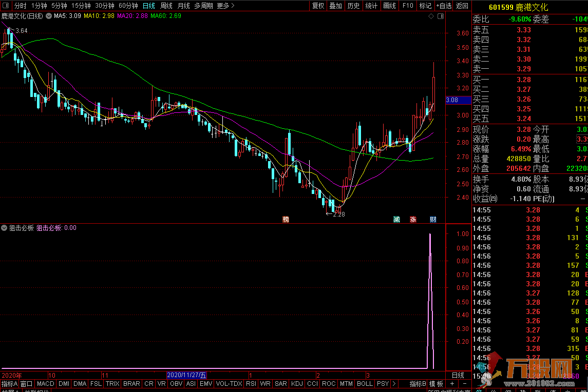Switch to 15分钟 period

pos(81,6)
